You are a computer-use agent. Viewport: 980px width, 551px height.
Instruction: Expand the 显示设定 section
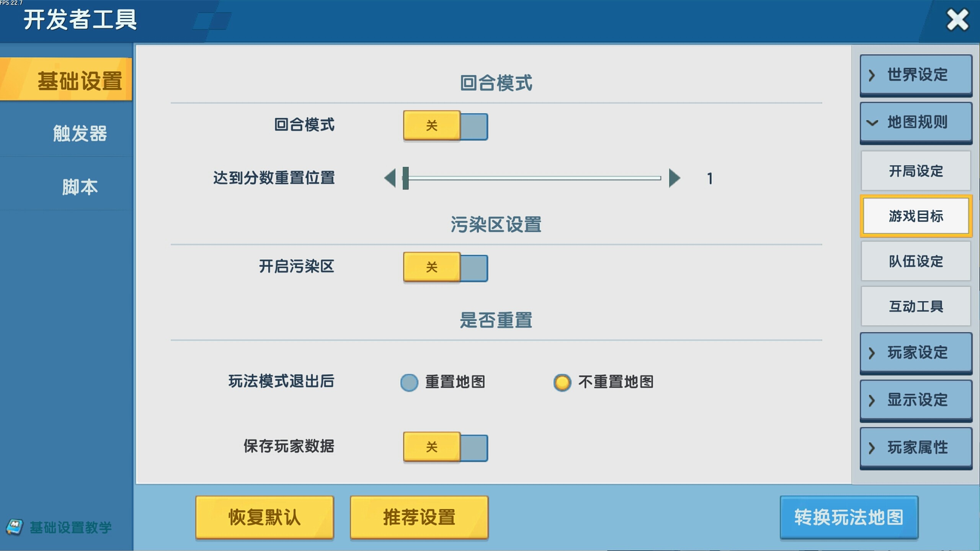coord(916,400)
